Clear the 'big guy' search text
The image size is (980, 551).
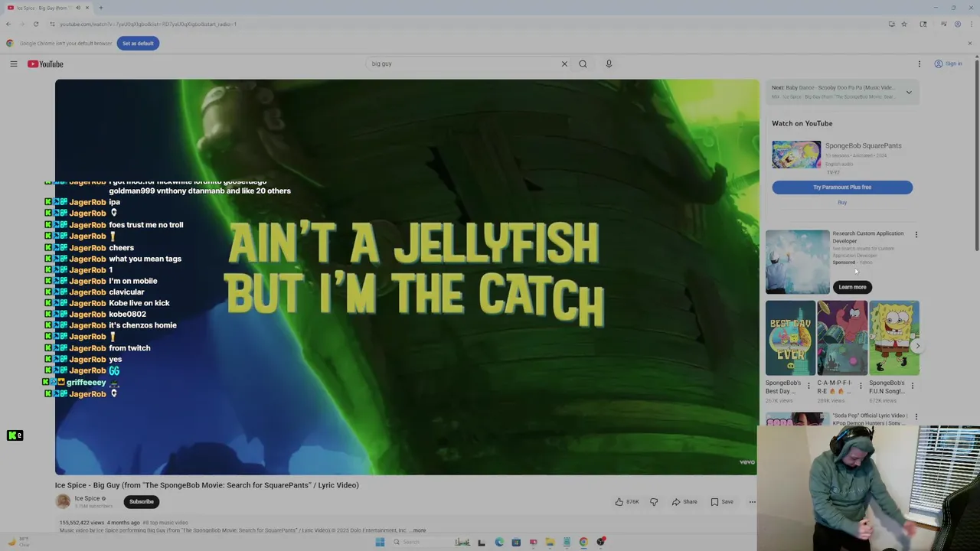click(x=564, y=64)
